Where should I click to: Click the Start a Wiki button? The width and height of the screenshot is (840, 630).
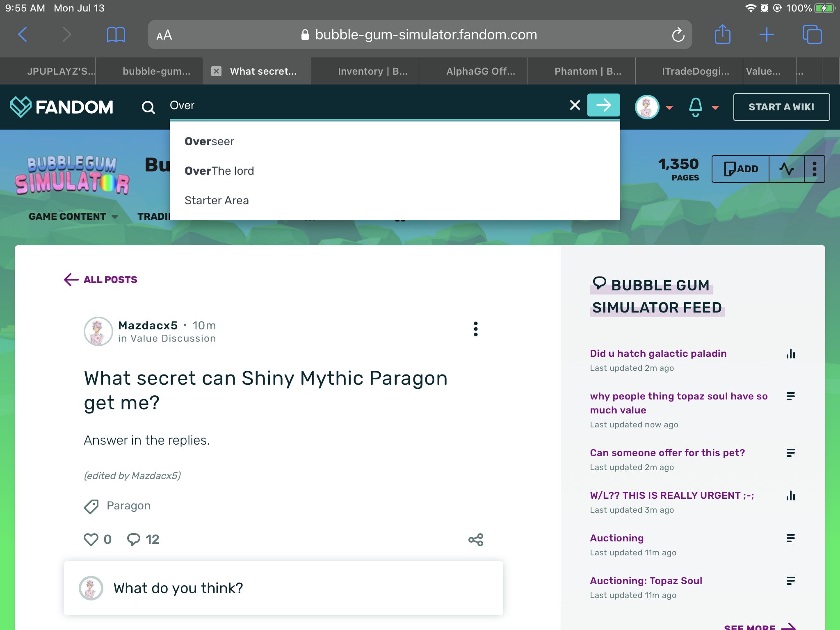[x=781, y=107]
